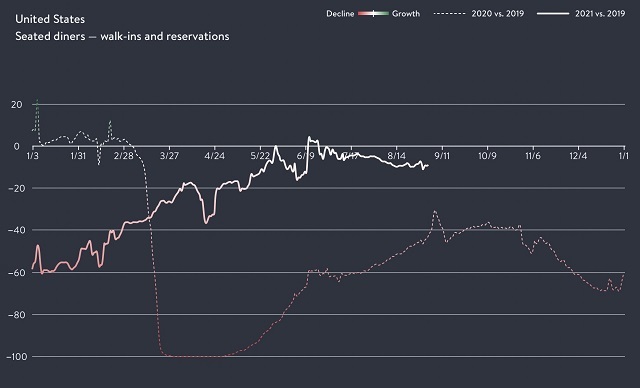
Task: Click the x-axis date label '1/31'
Action: 78,156
